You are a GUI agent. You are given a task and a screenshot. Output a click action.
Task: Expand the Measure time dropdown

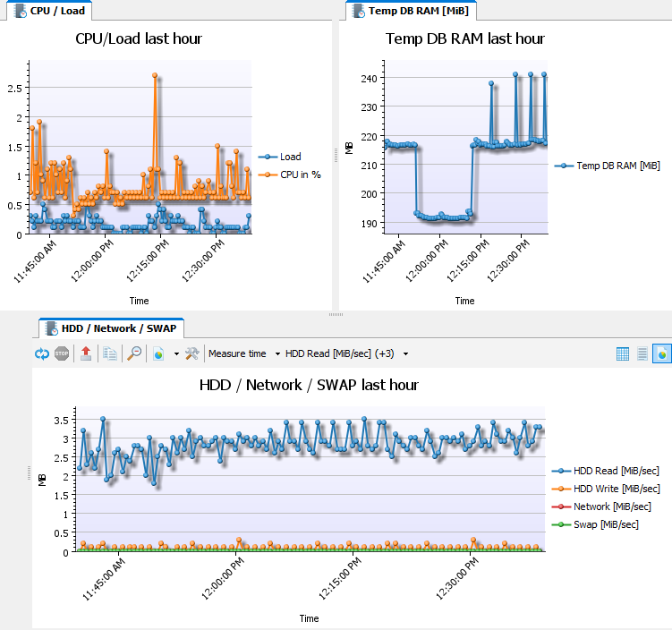click(x=277, y=353)
